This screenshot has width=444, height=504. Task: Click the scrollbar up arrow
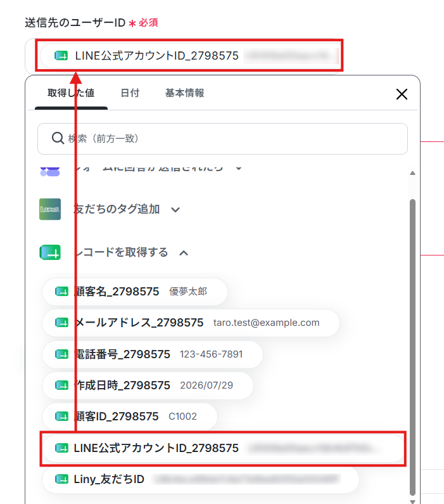[412, 173]
